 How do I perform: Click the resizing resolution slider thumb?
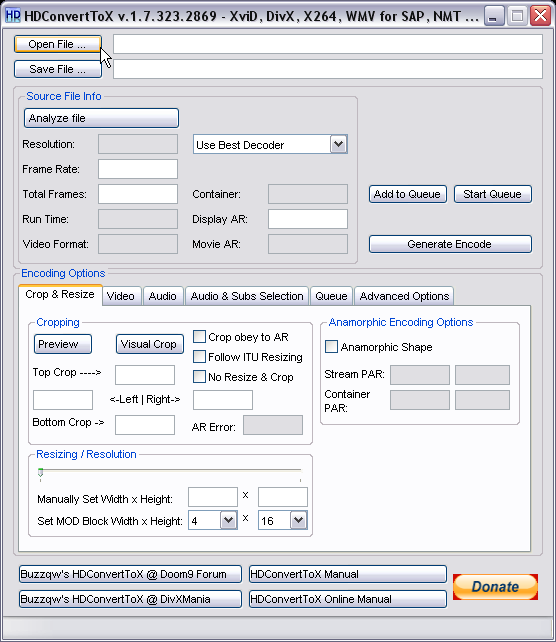pyautogui.click(x=41, y=473)
